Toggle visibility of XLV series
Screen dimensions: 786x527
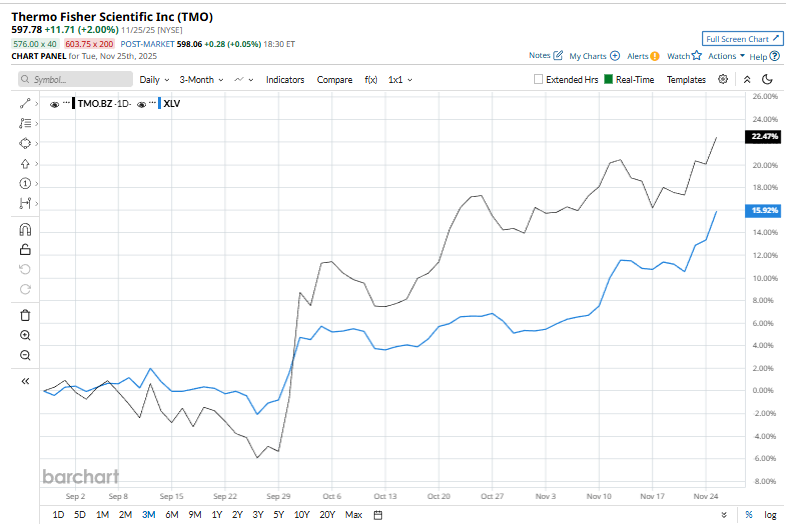coord(141,104)
